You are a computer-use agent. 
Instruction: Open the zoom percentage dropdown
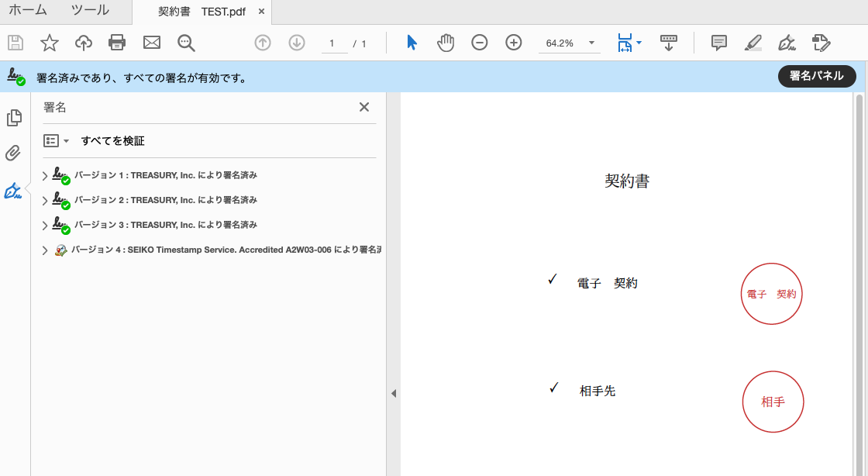591,43
